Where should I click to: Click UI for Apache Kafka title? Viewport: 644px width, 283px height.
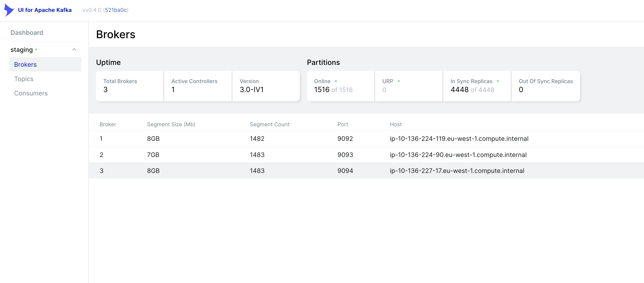tap(45, 10)
